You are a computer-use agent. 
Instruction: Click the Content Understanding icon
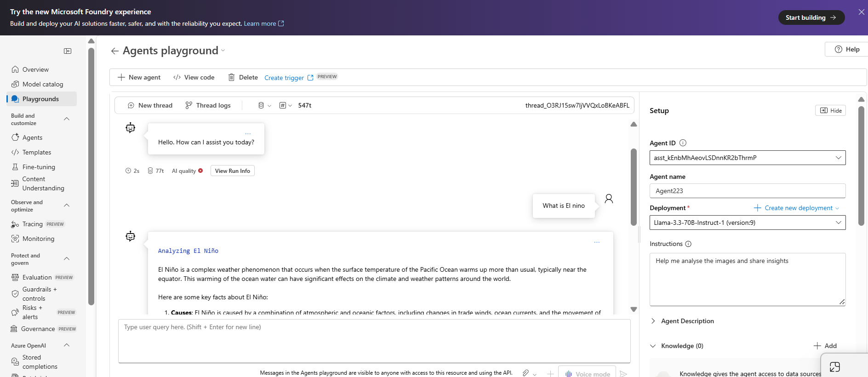coord(15,183)
